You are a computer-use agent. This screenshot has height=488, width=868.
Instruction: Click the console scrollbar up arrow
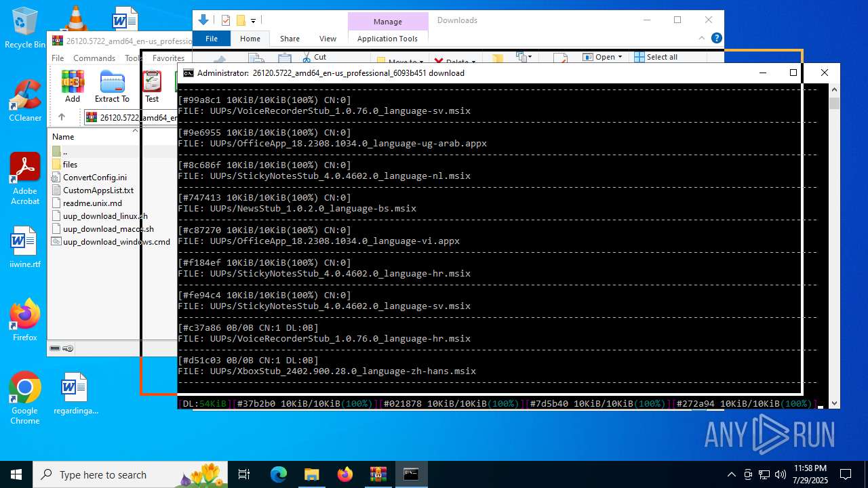coord(834,89)
